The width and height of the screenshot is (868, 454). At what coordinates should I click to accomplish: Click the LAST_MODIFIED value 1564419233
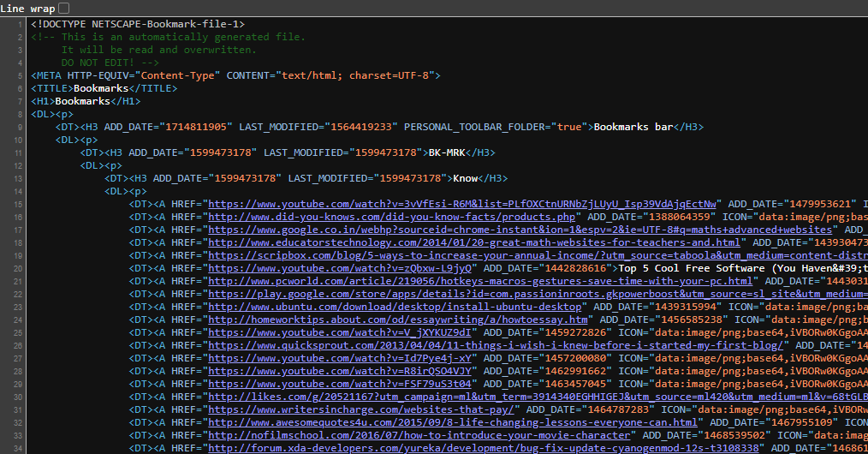(361, 127)
